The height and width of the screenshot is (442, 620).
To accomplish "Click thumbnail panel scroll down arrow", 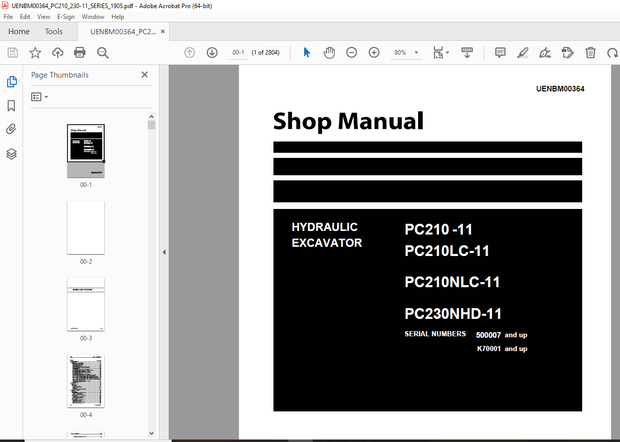I will 151,433.
